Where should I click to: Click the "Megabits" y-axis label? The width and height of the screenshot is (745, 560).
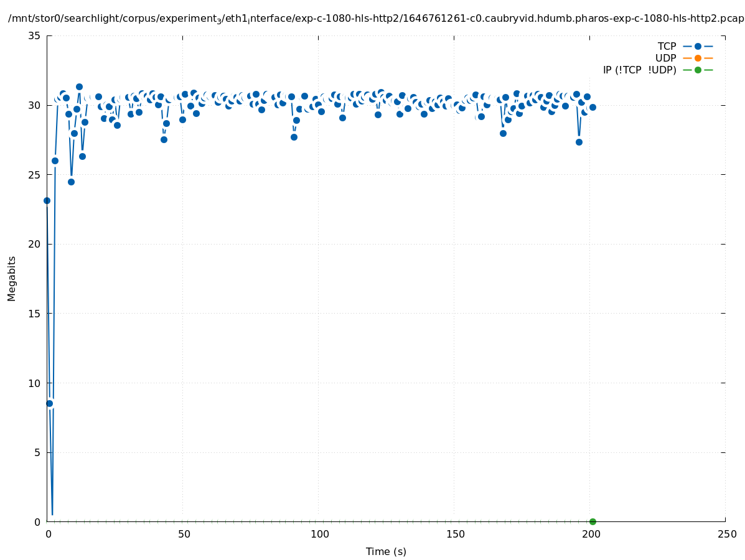point(12,278)
